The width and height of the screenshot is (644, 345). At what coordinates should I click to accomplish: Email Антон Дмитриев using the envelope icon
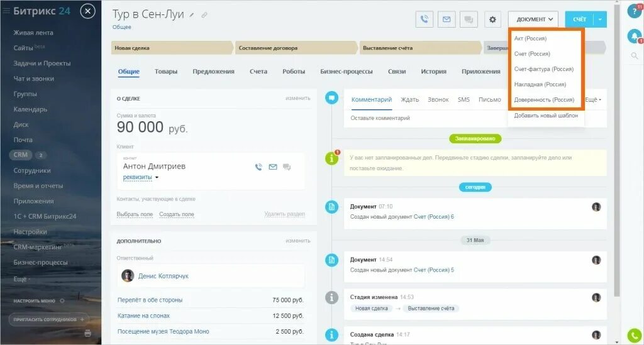pos(273,167)
